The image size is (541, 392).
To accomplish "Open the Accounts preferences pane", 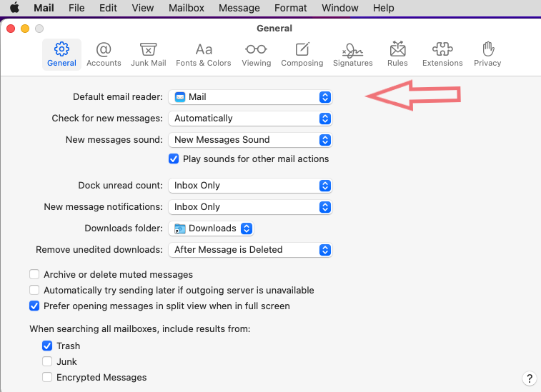I will 104,54.
